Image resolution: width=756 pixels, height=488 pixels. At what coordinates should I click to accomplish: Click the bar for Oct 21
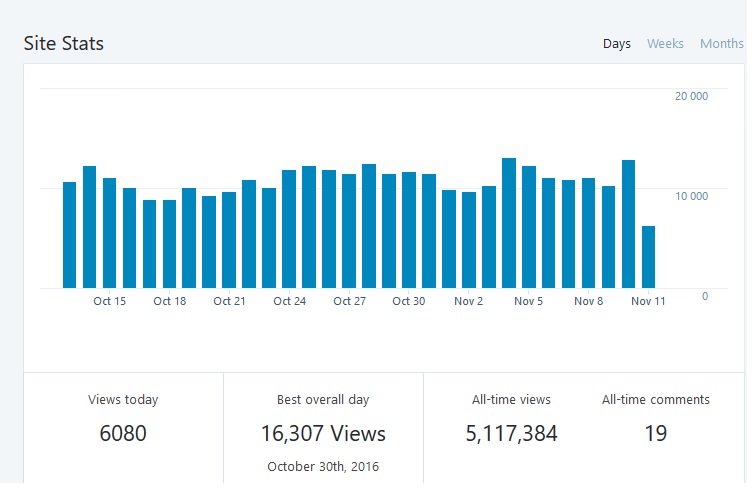229,240
